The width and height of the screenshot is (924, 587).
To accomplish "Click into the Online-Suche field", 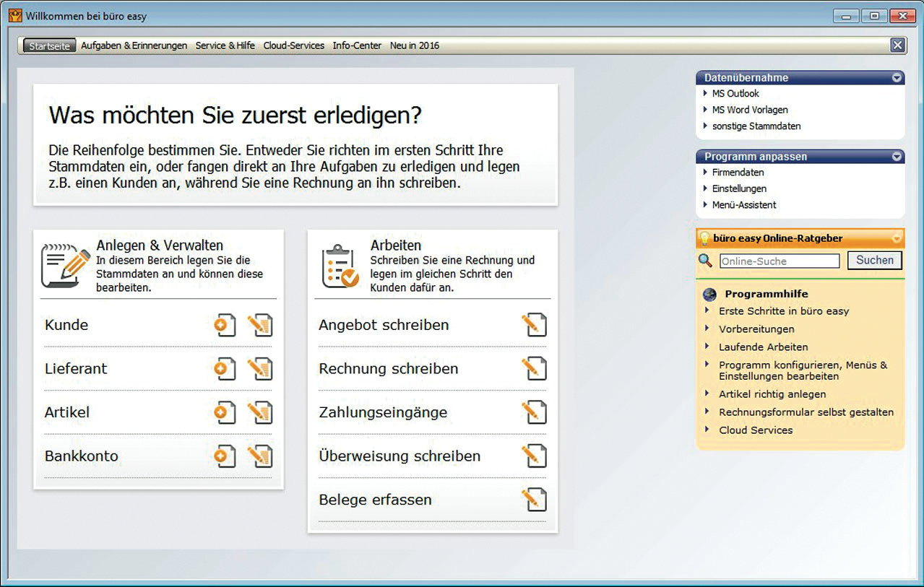I will tap(780, 261).
